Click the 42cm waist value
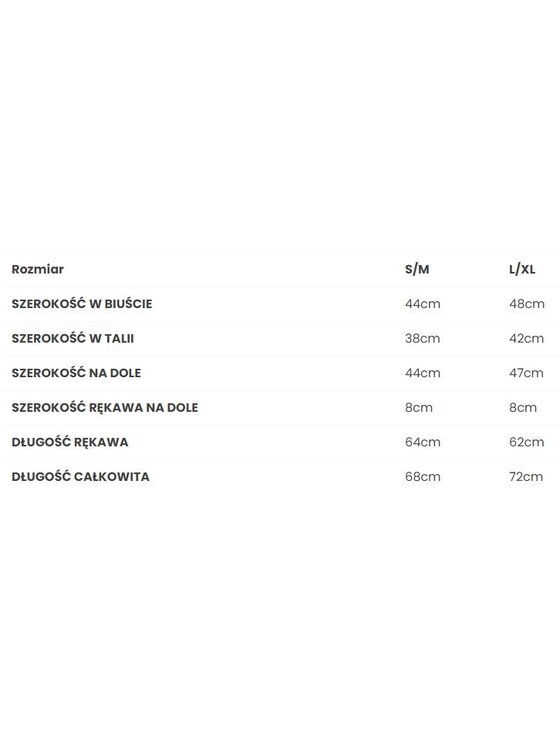Viewport: 560px width, 746px height. (526, 338)
